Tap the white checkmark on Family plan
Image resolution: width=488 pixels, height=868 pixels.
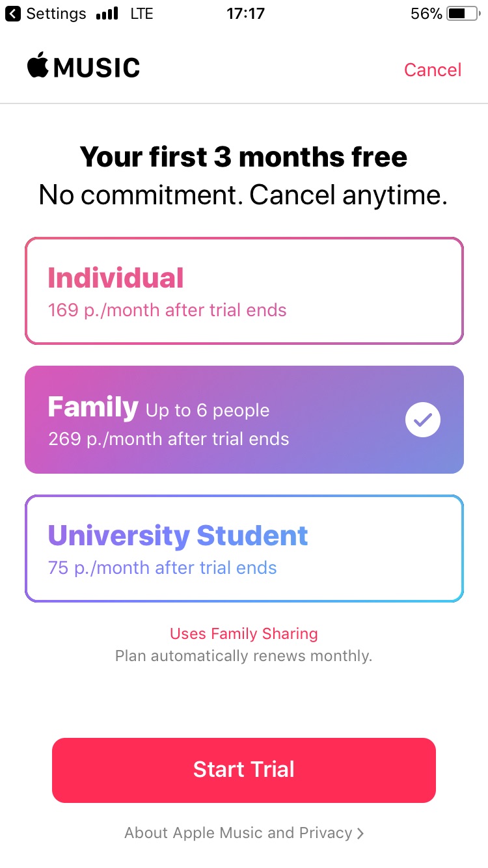423,420
